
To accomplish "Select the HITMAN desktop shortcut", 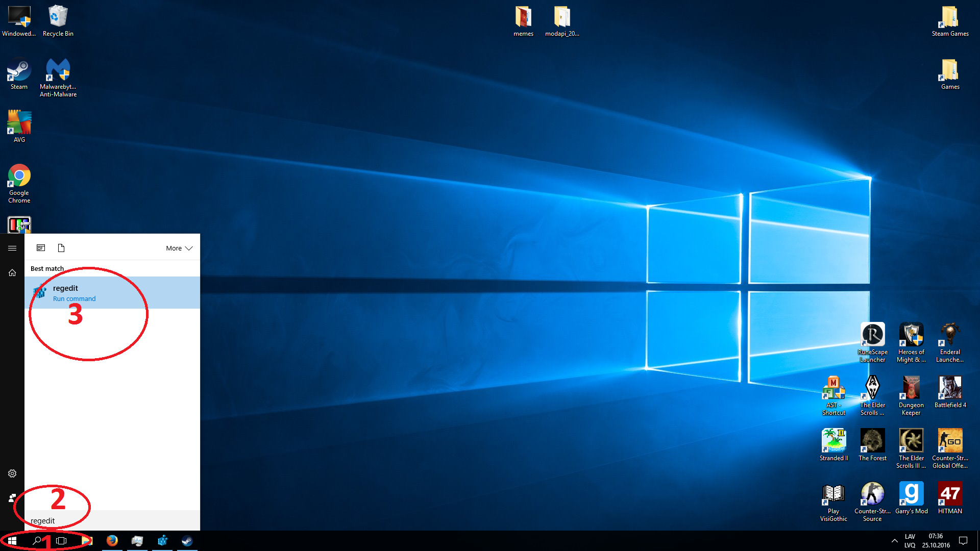I will point(950,498).
